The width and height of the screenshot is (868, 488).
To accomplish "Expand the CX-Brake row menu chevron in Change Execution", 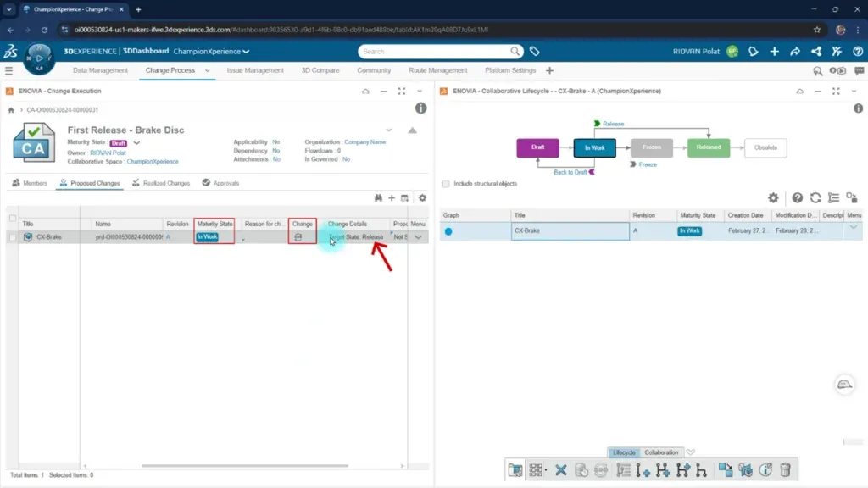I will [x=419, y=237].
